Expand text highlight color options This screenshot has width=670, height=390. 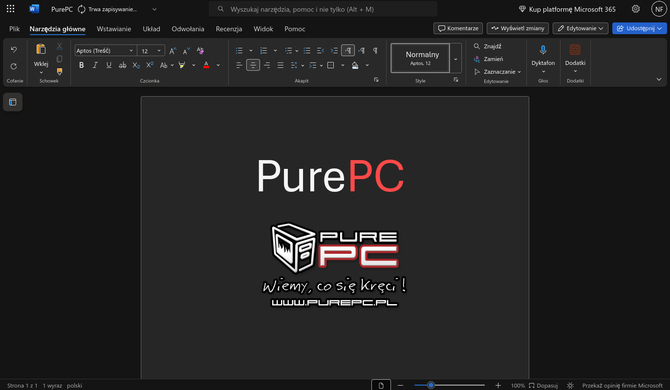(x=194, y=65)
